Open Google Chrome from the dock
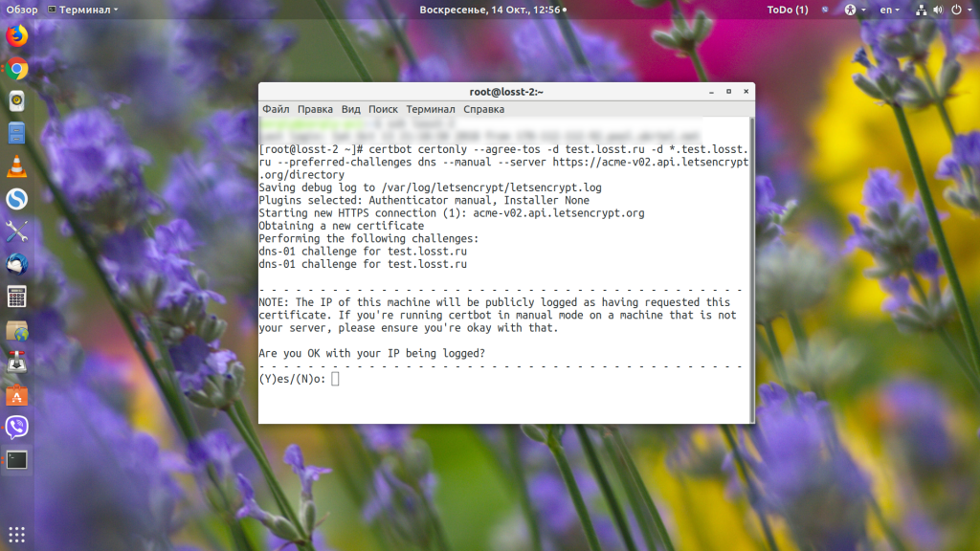The height and width of the screenshot is (551, 980). click(16, 69)
